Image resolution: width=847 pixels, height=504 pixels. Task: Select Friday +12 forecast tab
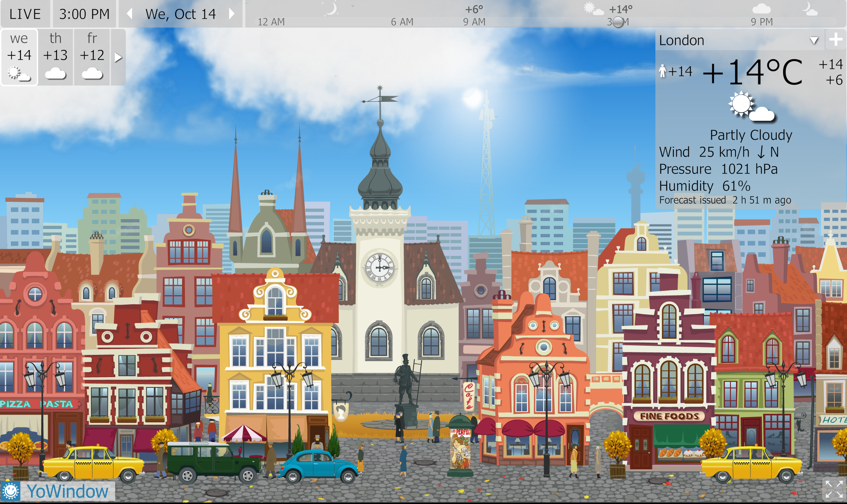pos(92,57)
